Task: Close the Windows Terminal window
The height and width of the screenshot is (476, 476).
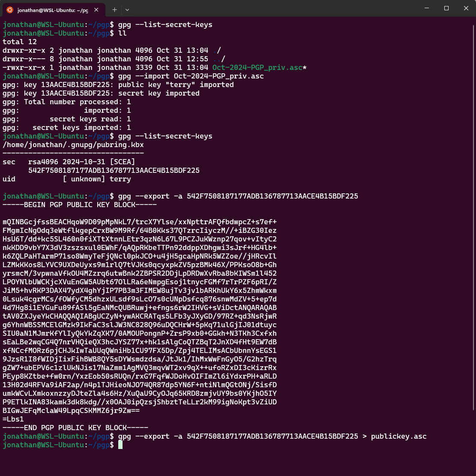Action: coord(466,9)
